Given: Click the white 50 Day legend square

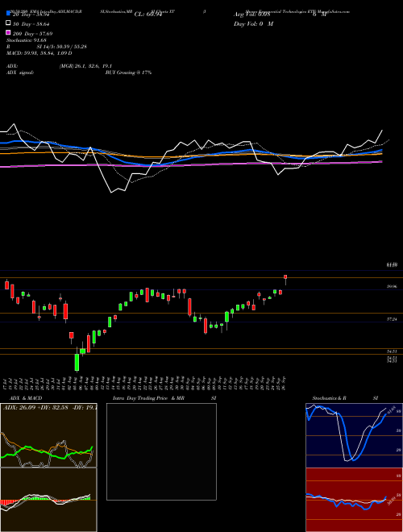Looking at the screenshot, I should pyautogui.click(x=8, y=23).
